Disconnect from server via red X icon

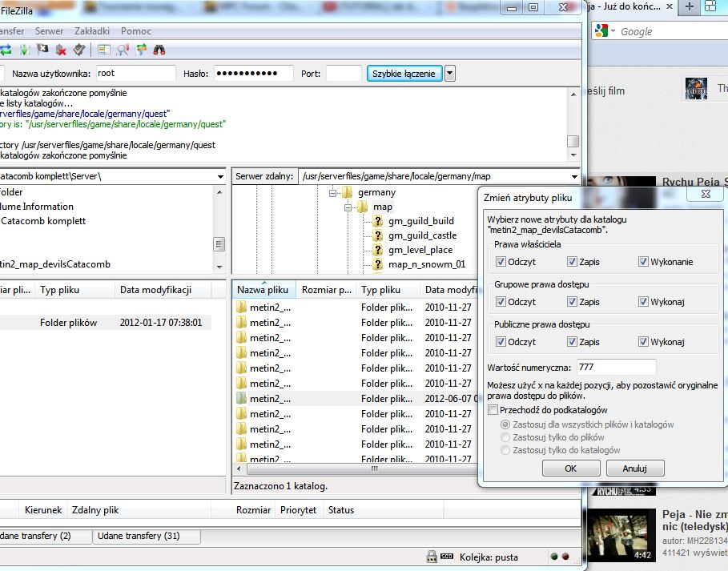(x=61, y=50)
